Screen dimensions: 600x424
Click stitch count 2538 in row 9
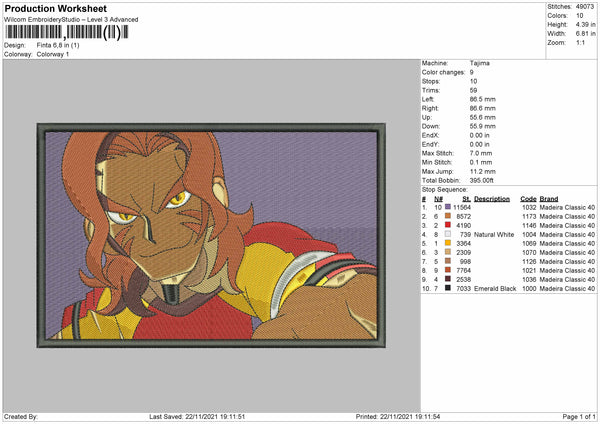point(463,279)
